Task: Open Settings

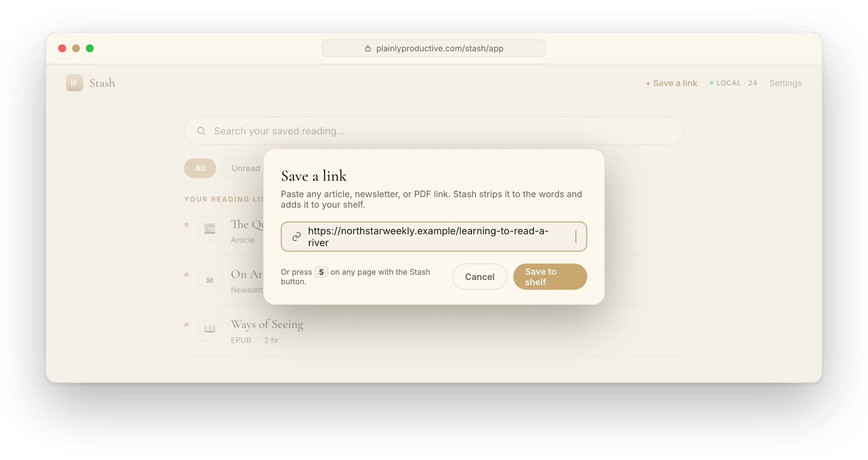Action: click(x=785, y=83)
